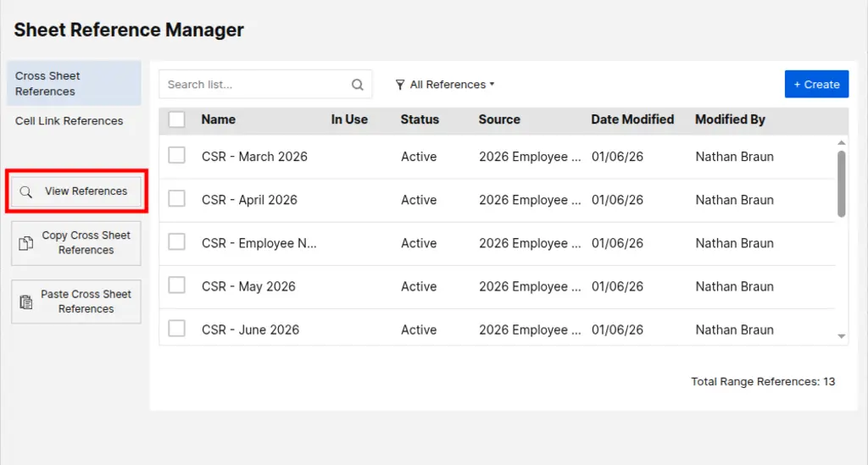Click the Name column header
The width and height of the screenshot is (868, 465).
[x=219, y=119]
